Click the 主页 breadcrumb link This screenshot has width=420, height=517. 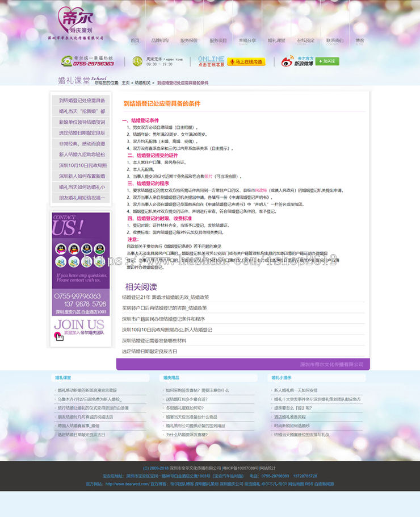pyautogui.click(x=125, y=83)
